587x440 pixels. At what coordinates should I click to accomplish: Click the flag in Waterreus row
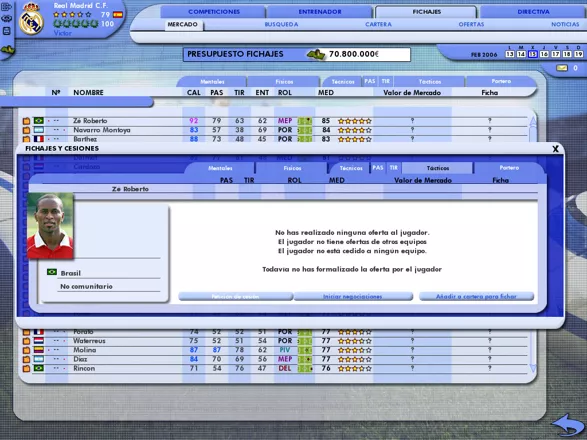(x=39, y=341)
